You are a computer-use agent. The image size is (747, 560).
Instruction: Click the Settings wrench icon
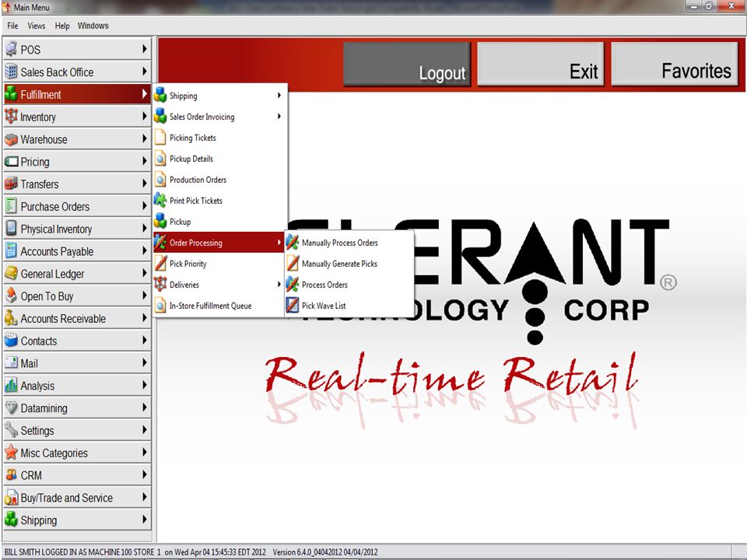[x=11, y=430]
